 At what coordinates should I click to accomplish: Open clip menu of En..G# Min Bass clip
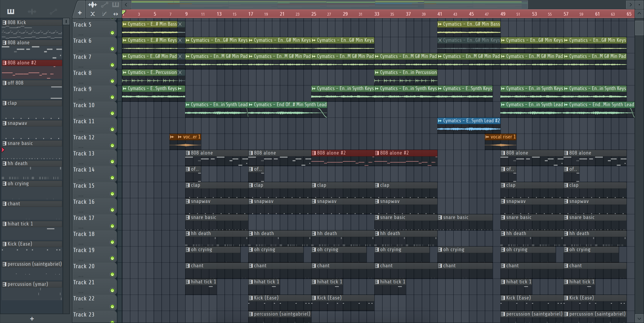tap(440, 24)
